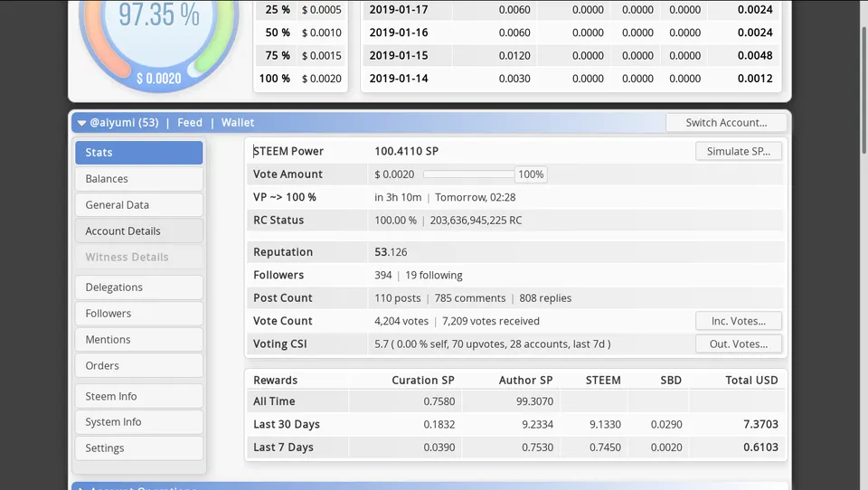Select the Account Details tab
This screenshot has width=868, height=490.
[139, 231]
